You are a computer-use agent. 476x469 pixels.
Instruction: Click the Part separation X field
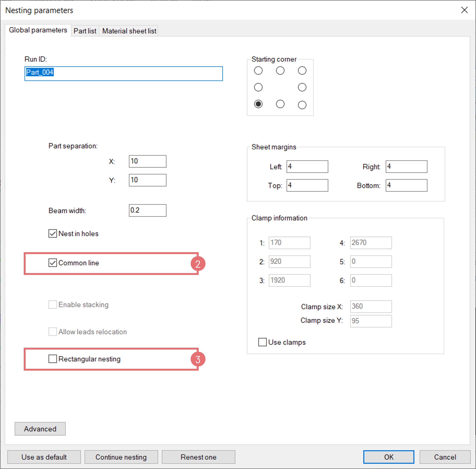click(x=147, y=161)
